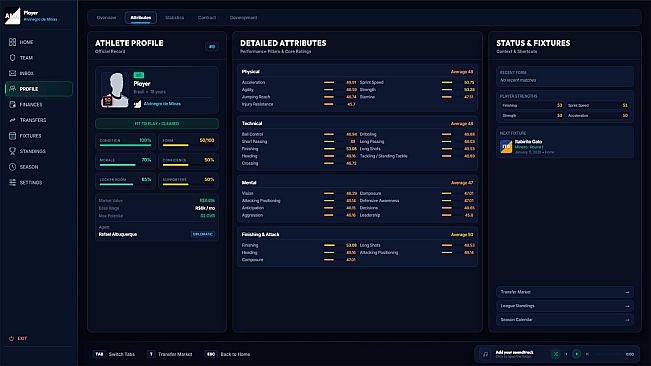The height and width of the screenshot is (366, 651).
Task: Click the club crest logo at top-left
Action: (x=12, y=16)
